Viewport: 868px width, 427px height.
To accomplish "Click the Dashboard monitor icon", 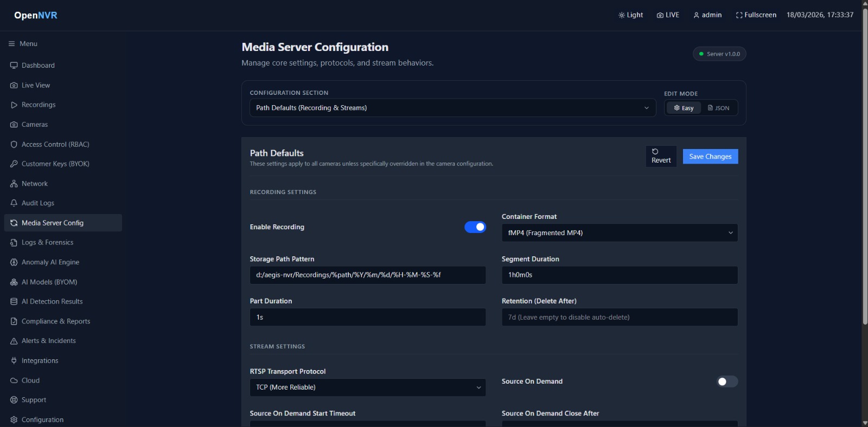I will click(x=14, y=66).
